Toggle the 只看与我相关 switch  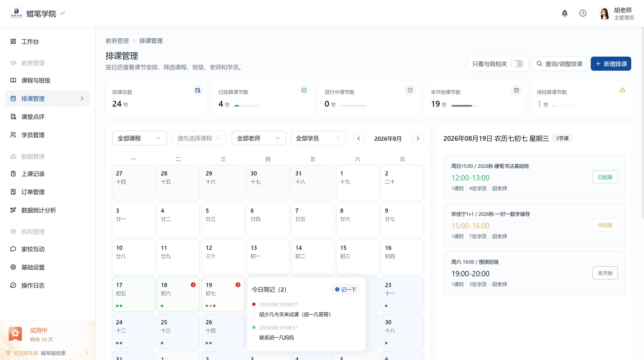coord(516,64)
